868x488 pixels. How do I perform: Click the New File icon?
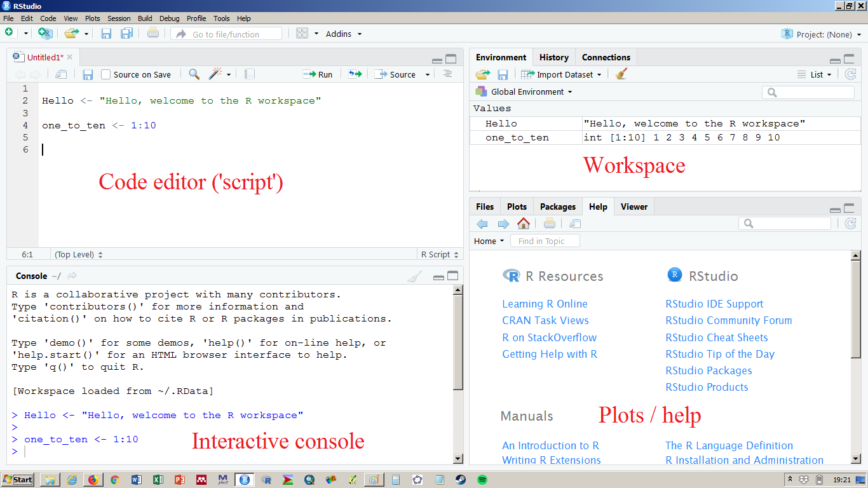click(x=10, y=33)
